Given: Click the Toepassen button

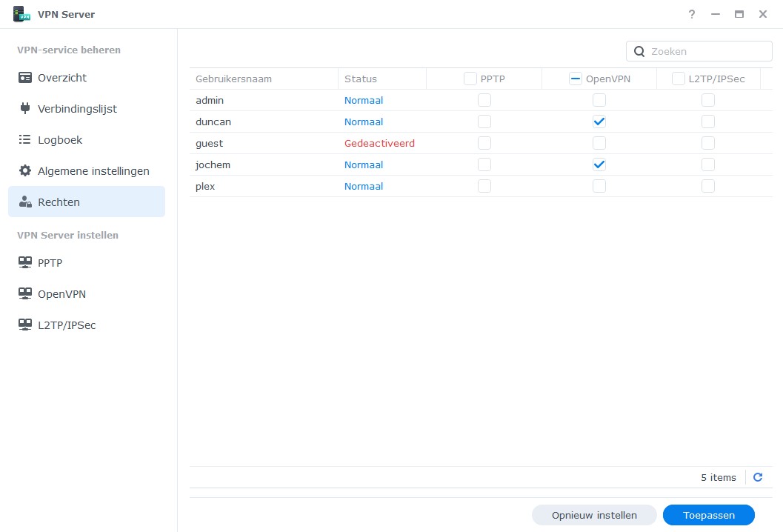Looking at the screenshot, I should click(x=709, y=515).
